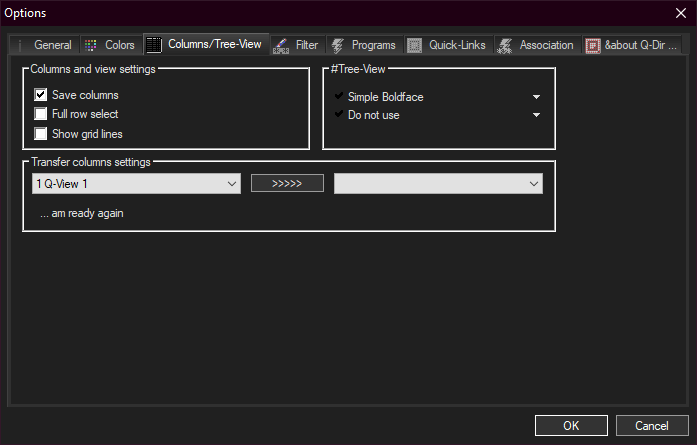Click the Colors tab palette icon
The height and width of the screenshot is (445, 697).
pos(91,45)
